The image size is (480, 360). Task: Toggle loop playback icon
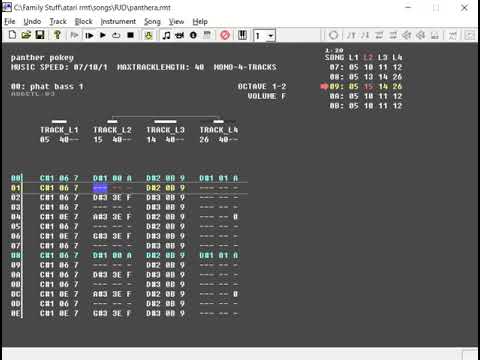click(116, 35)
